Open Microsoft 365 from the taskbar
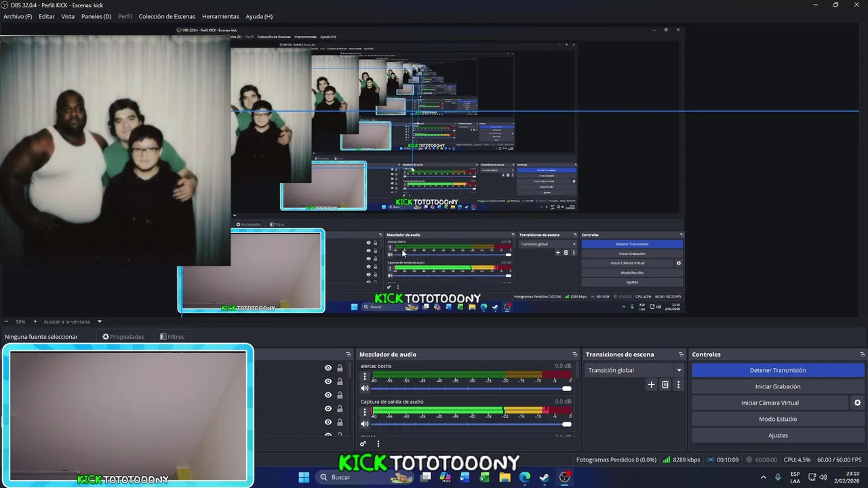The height and width of the screenshot is (488, 868). pos(445,477)
